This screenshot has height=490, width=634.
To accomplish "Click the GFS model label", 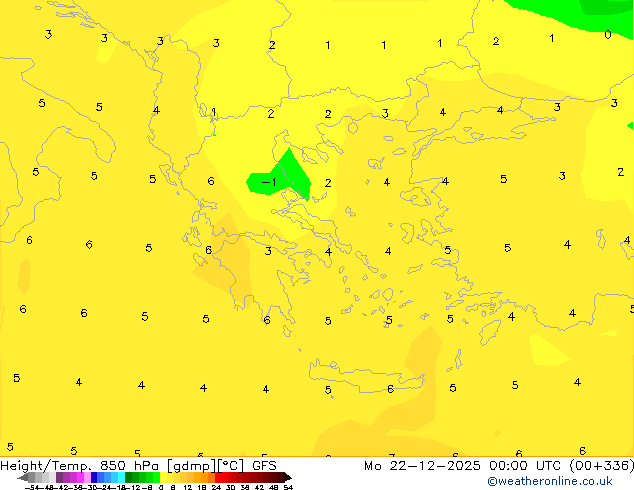I will tap(264, 466).
